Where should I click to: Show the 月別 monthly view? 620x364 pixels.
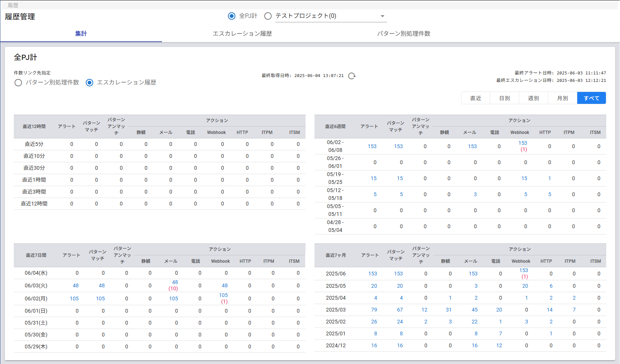[562, 98]
